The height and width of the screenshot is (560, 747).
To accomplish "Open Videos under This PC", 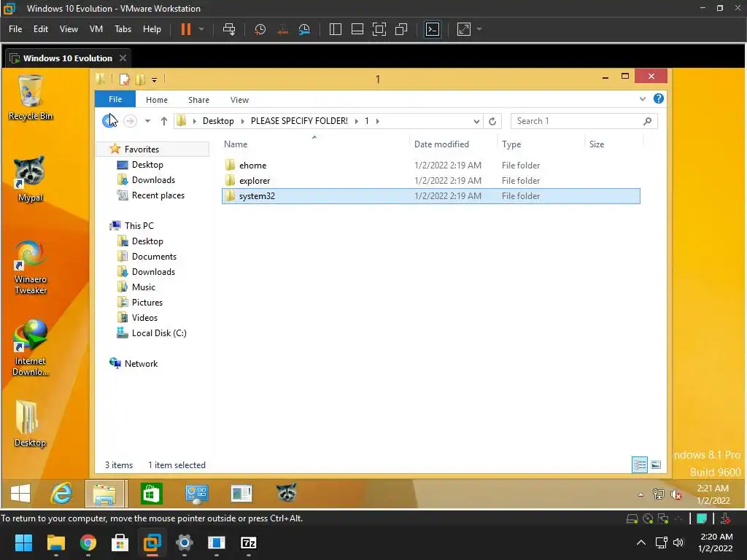I will 144,318.
